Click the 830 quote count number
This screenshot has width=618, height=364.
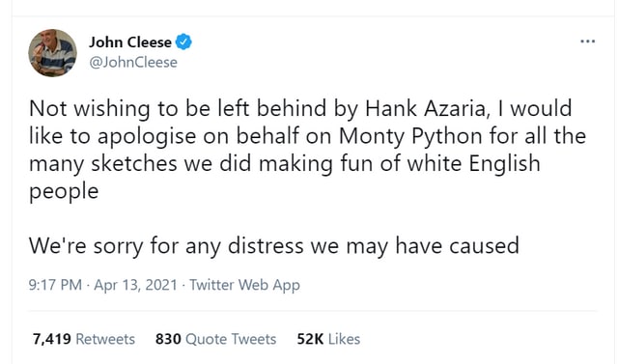[168, 339]
